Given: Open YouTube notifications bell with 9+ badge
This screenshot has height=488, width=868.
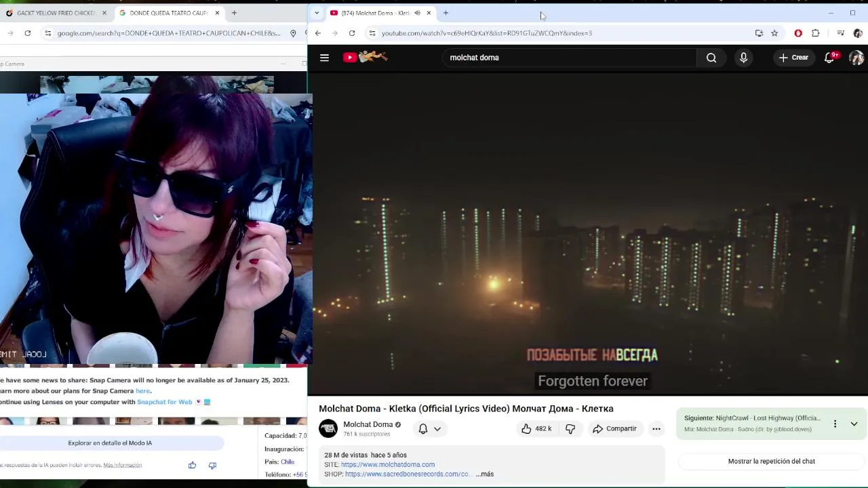Looking at the screenshot, I should tap(829, 58).
